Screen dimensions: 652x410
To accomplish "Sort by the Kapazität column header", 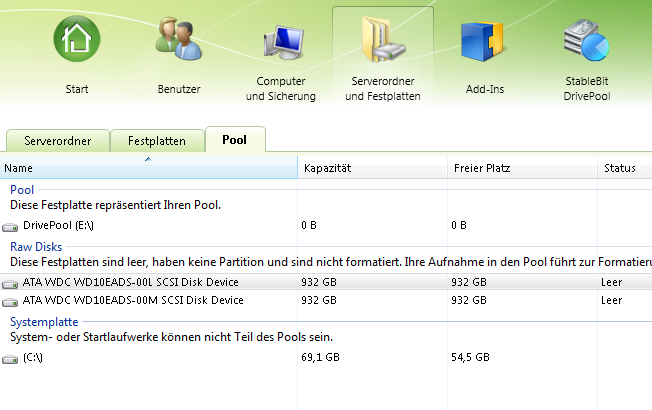I will point(371,168).
